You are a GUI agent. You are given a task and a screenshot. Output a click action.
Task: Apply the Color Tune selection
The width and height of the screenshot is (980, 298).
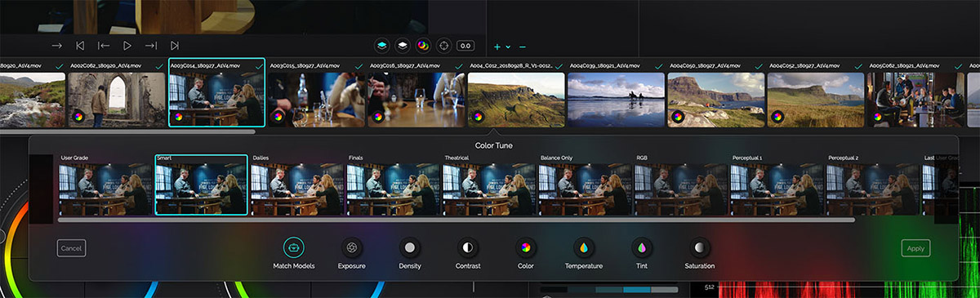(x=915, y=248)
